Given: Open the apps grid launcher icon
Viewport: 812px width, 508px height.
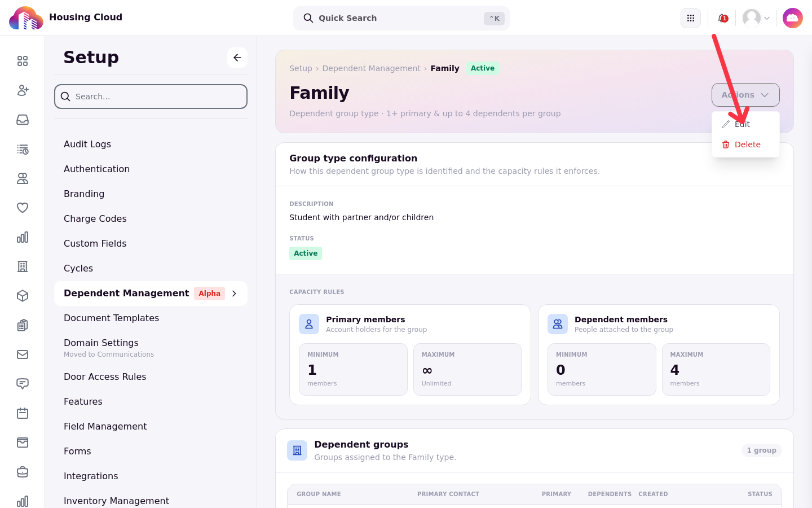Looking at the screenshot, I should coord(691,18).
